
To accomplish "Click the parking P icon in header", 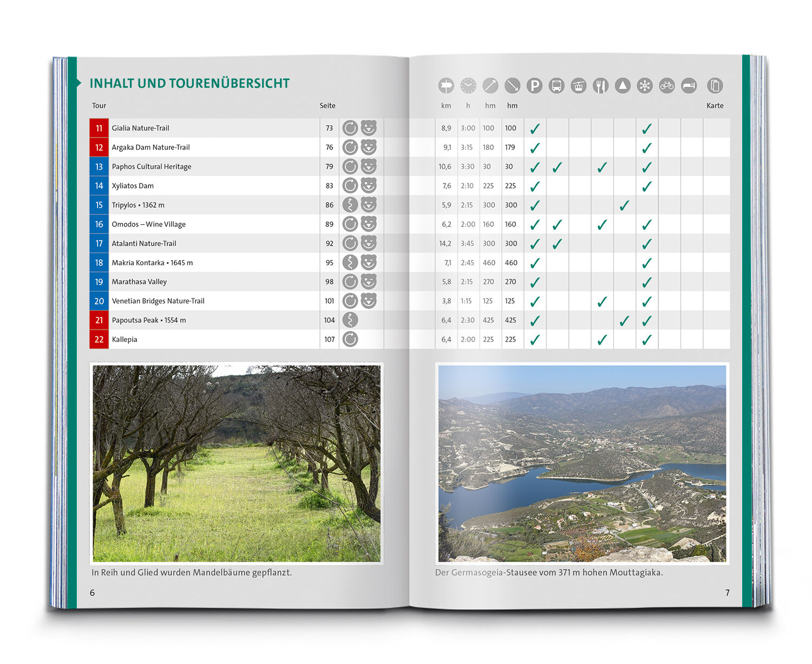I will point(534,86).
